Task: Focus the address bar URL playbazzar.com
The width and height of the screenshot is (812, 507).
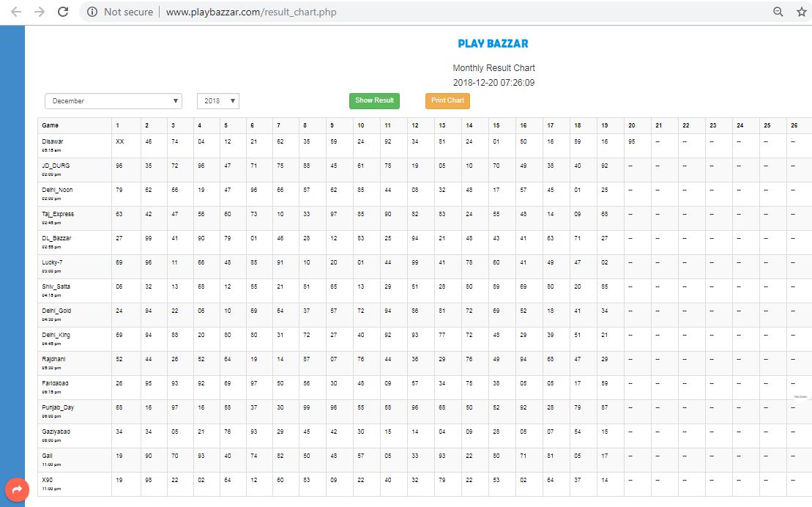Action: pyautogui.click(x=251, y=12)
